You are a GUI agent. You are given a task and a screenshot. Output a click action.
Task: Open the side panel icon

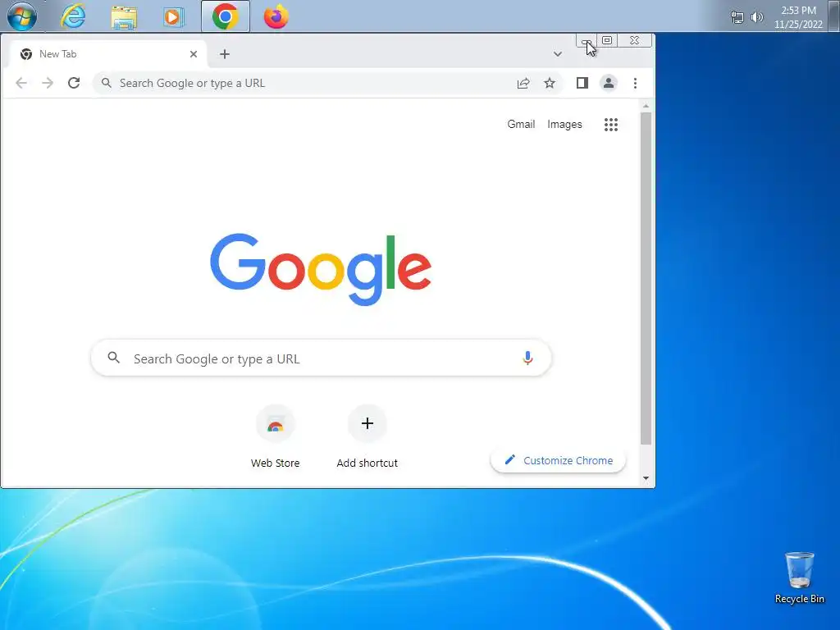[582, 83]
